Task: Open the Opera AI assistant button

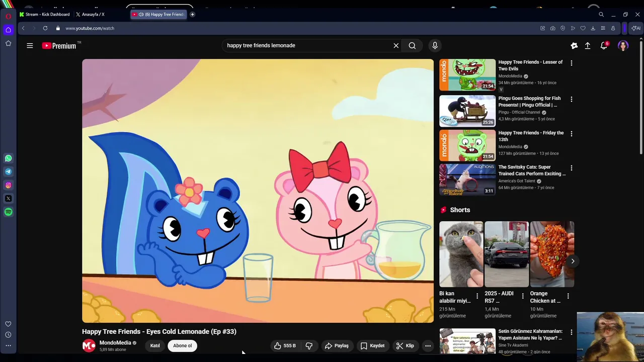Action: pyautogui.click(x=636, y=28)
